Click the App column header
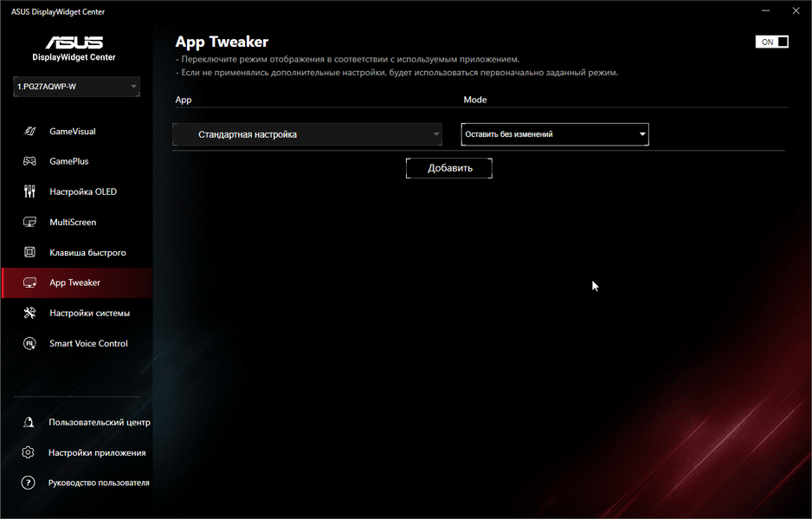Screen dimensions: 812x519 (184, 100)
